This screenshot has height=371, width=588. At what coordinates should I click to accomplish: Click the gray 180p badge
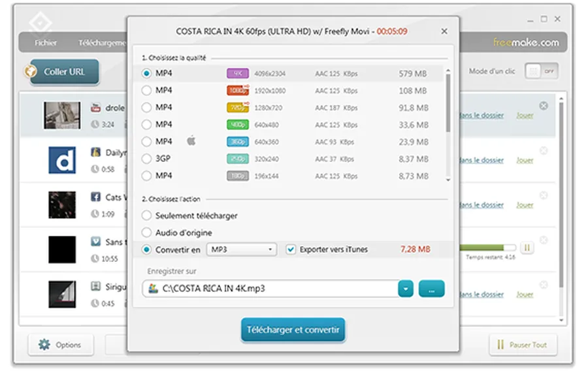[x=238, y=176]
